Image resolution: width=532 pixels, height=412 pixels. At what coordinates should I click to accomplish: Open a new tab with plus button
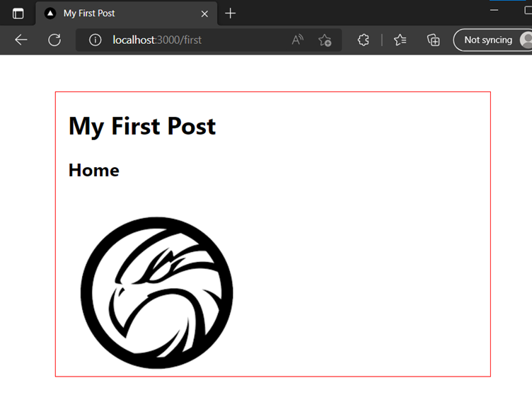coord(230,13)
